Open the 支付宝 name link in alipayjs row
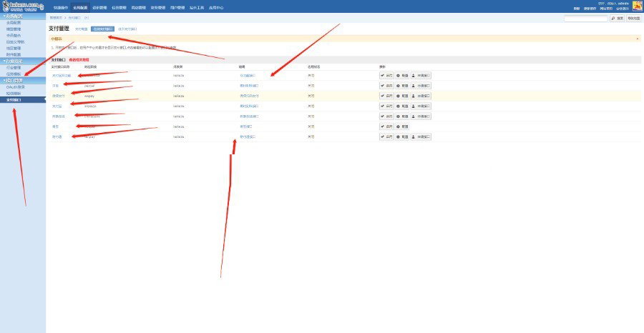This screenshot has height=333, width=644. click(57, 106)
